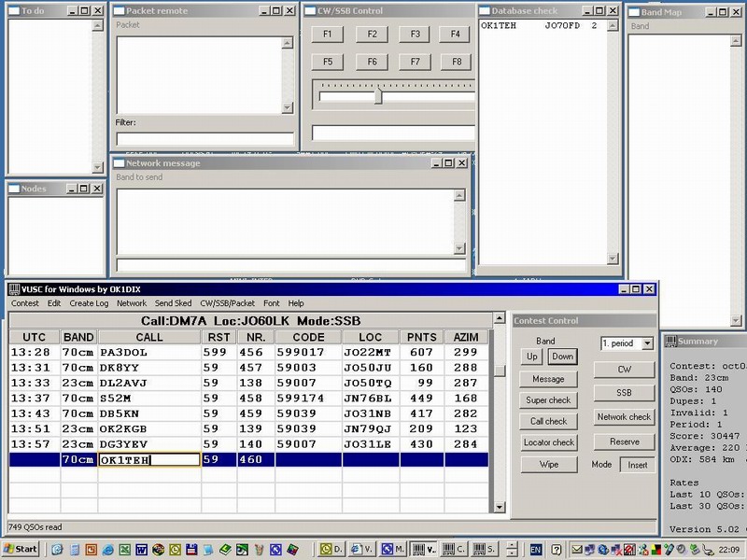This screenshot has height=560, width=747.
Task: Launch Internet Explorer from quick launch
Action: pyautogui.click(x=107, y=550)
